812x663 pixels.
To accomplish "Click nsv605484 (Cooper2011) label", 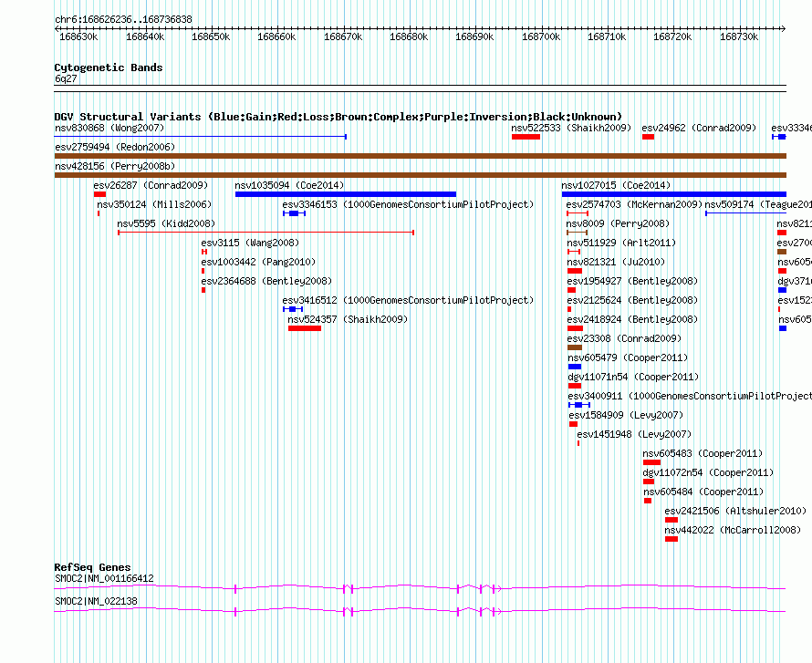I will click(x=703, y=492).
